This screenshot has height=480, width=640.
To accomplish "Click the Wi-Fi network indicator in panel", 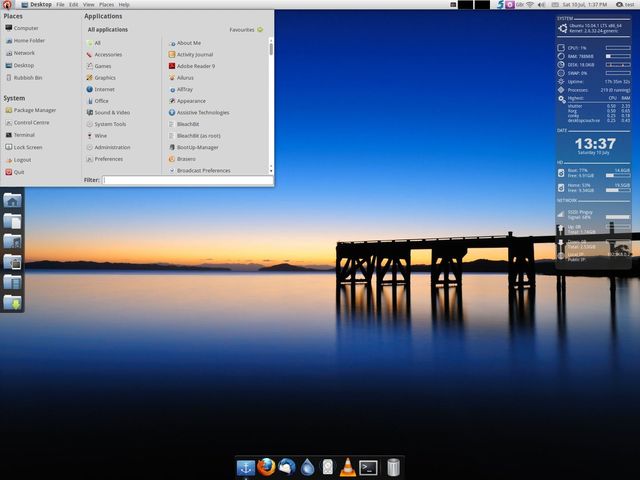I will point(529,5).
